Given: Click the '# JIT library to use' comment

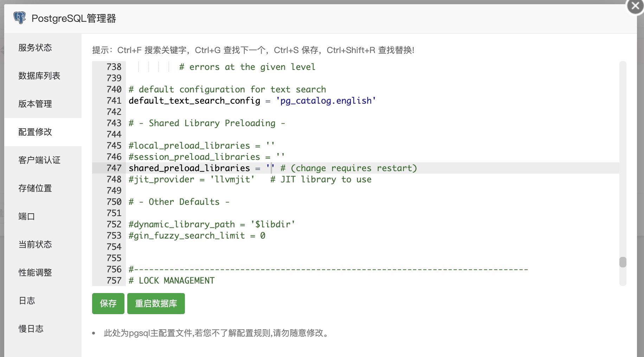Looking at the screenshot, I should [321, 179].
